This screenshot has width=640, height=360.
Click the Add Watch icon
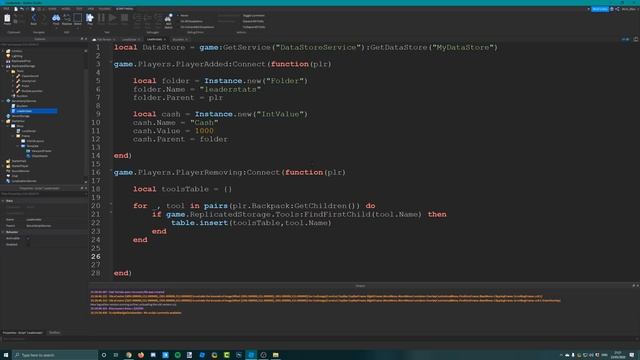click(168, 19)
